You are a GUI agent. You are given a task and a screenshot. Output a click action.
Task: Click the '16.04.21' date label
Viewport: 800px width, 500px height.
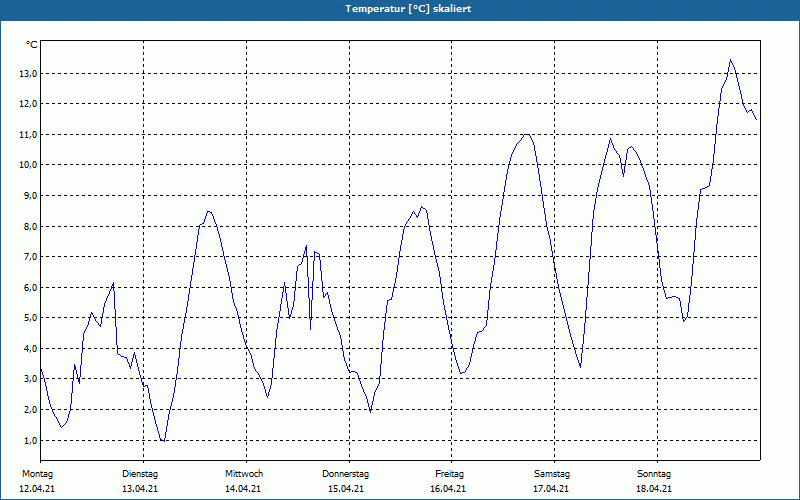point(447,489)
